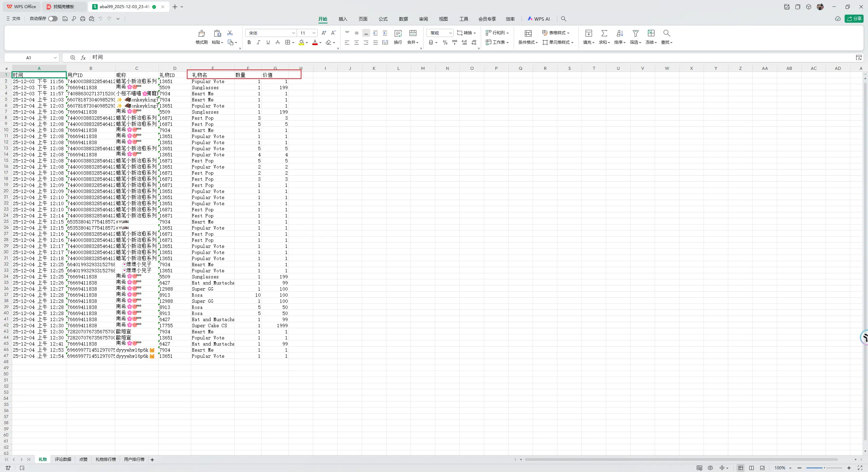Toggle eye protection mode in status bar
This screenshot has width=868, height=472.
click(x=710, y=468)
